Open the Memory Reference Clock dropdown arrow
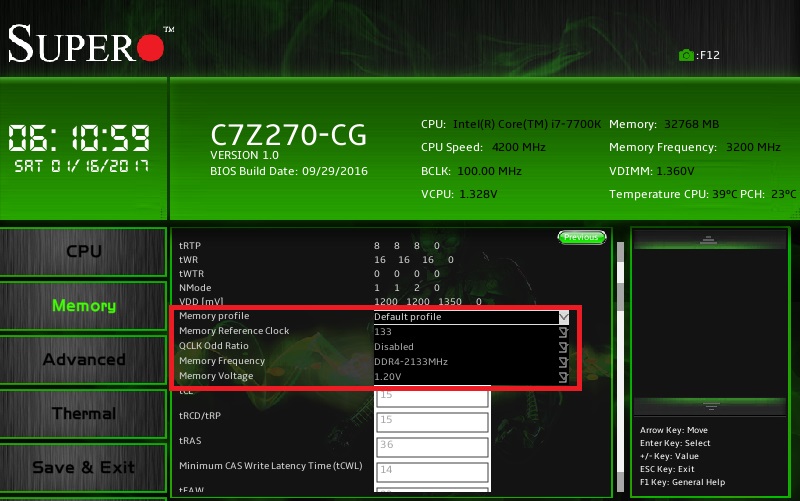 point(563,332)
